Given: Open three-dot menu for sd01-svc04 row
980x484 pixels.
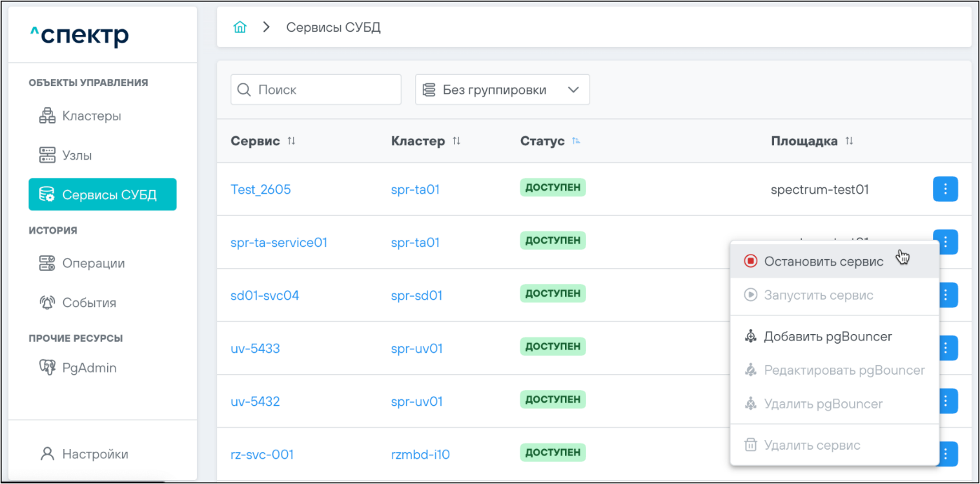Looking at the screenshot, I should (x=945, y=295).
